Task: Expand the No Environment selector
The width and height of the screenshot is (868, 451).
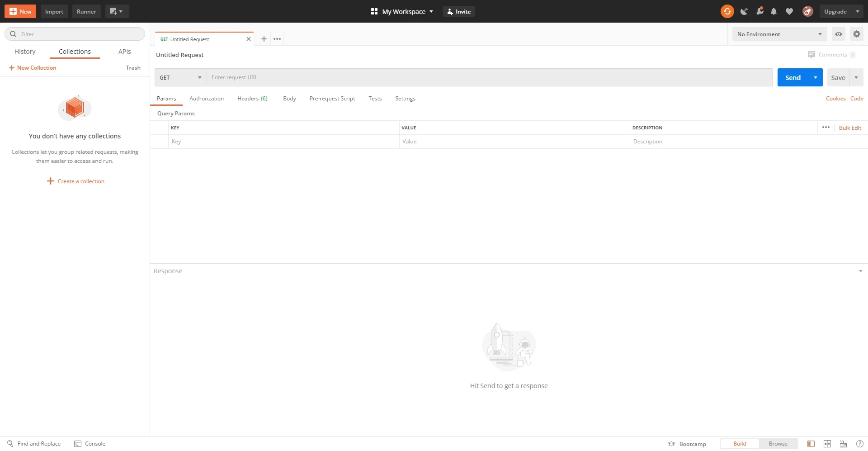Action: point(779,34)
